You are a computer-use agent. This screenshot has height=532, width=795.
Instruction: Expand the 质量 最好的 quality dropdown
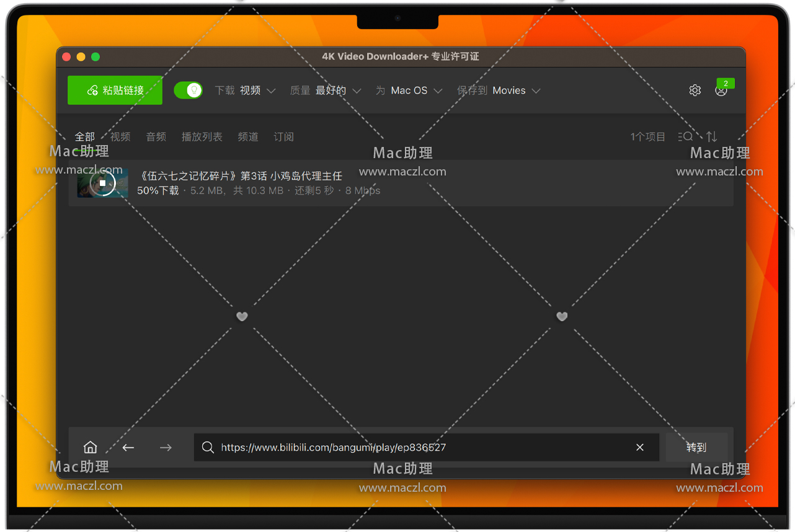[326, 91]
